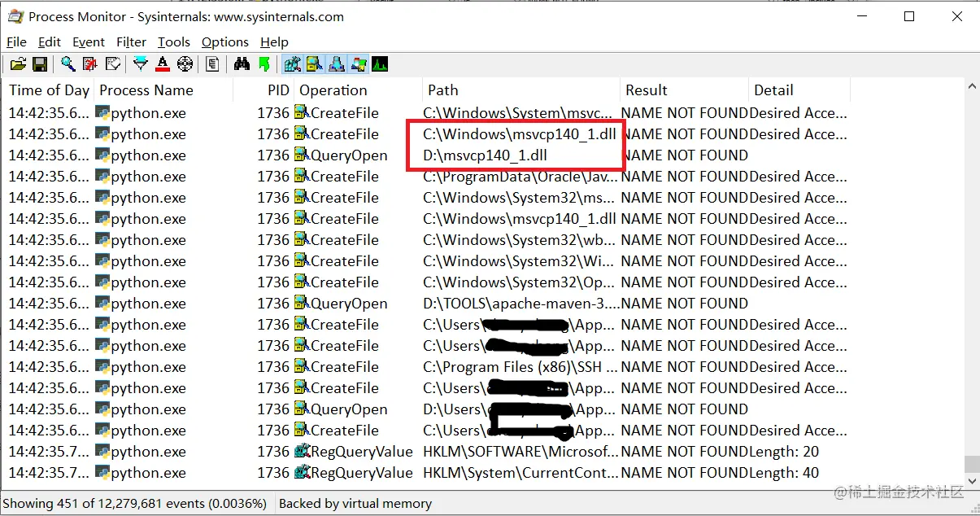
Task: Click the Time of Day column header
Action: [x=49, y=90]
